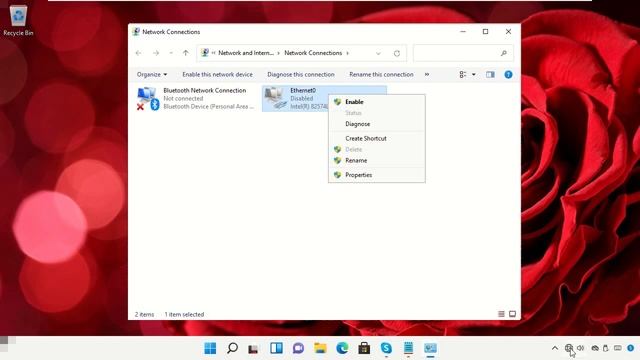Refresh the Network Connections view
Image resolution: width=640 pixels, height=360 pixels.
click(397, 53)
